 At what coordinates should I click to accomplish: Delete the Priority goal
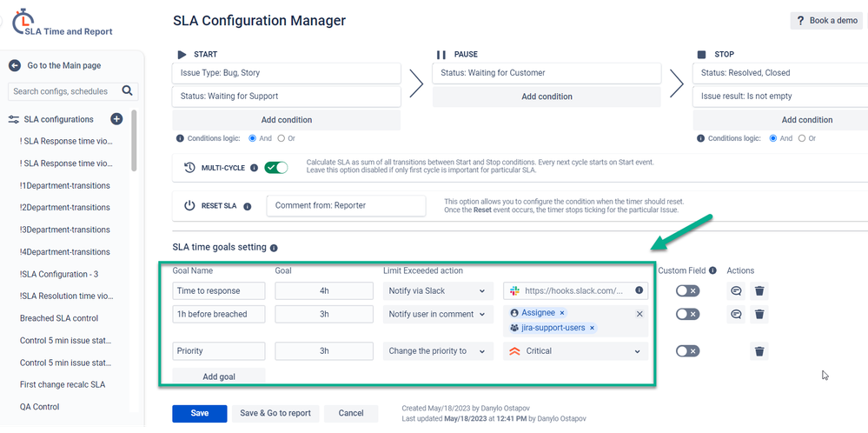[759, 351]
